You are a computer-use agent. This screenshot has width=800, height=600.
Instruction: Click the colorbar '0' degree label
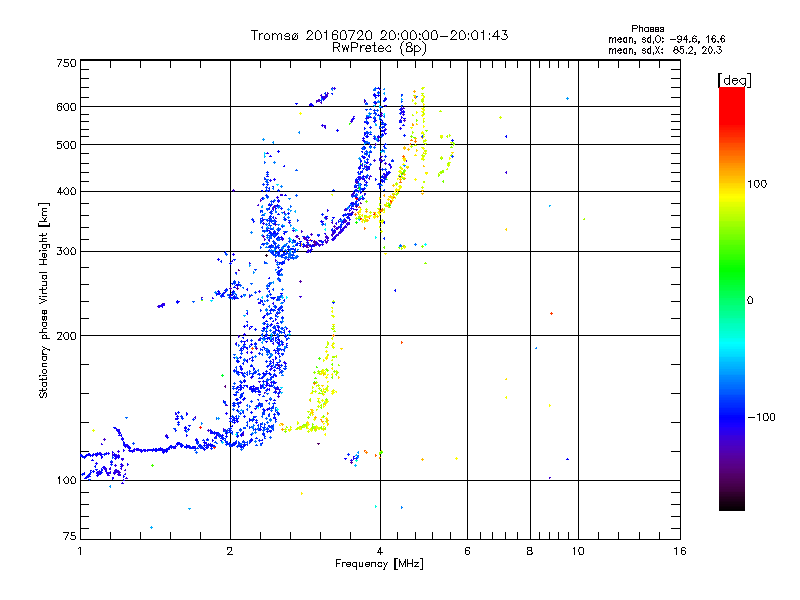(x=750, y=301)
